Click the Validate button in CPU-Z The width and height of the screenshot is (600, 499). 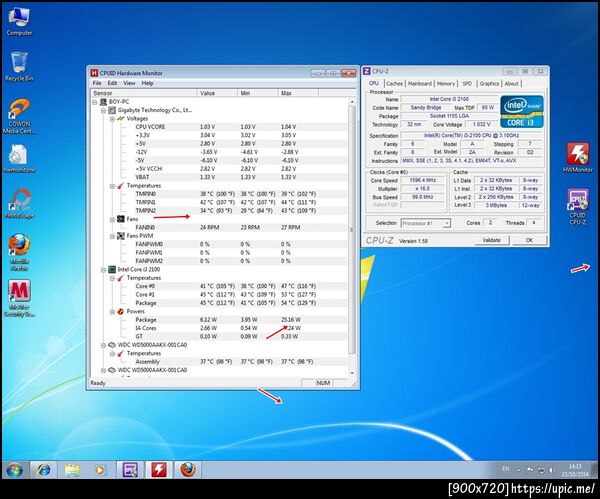tap(492, 240)
